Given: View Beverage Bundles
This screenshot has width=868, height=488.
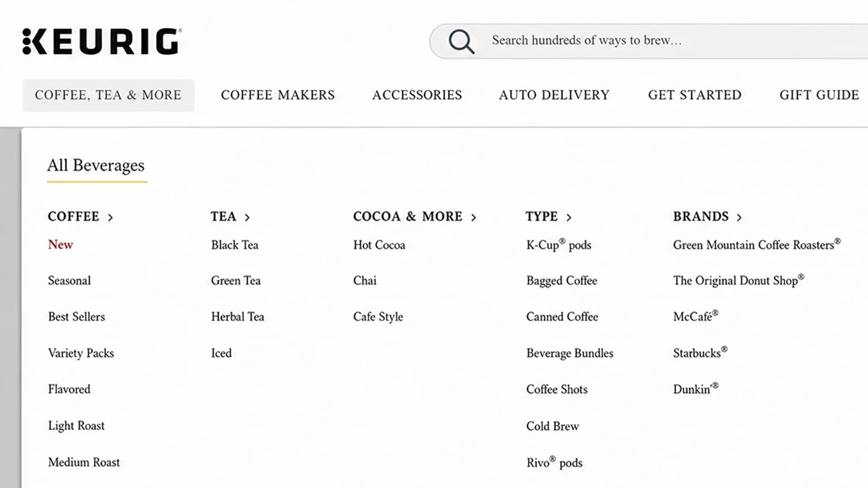Looking at the screenshot, I should [570, 353].
